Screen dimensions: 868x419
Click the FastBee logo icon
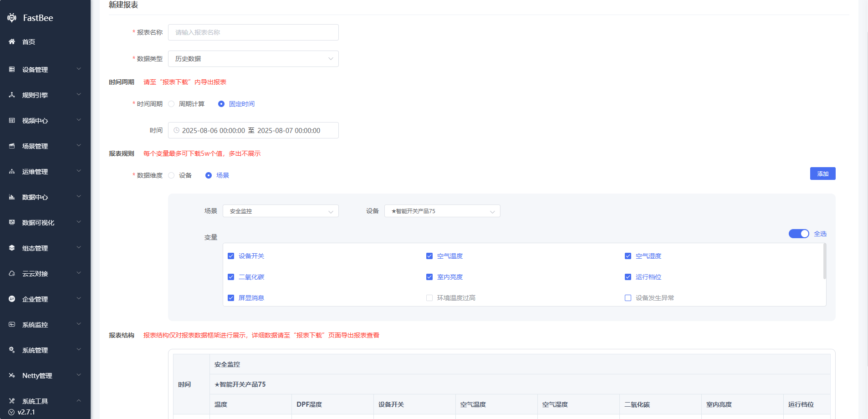point(12,18)
